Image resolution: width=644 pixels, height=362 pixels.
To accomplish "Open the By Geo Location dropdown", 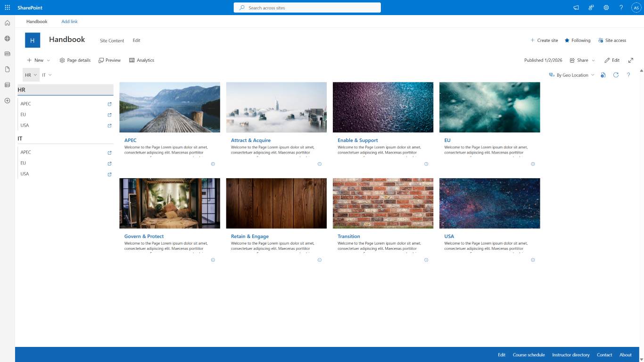I will (572, 75).
